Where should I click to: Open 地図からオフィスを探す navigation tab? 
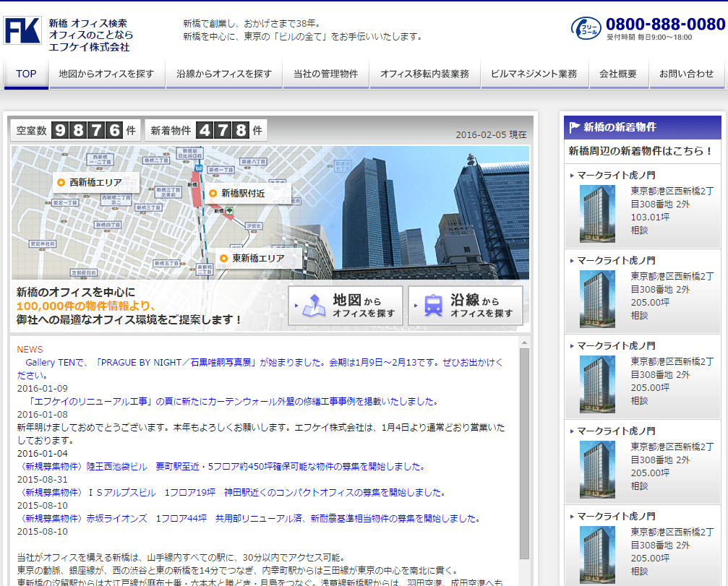[x=106, y=74]
